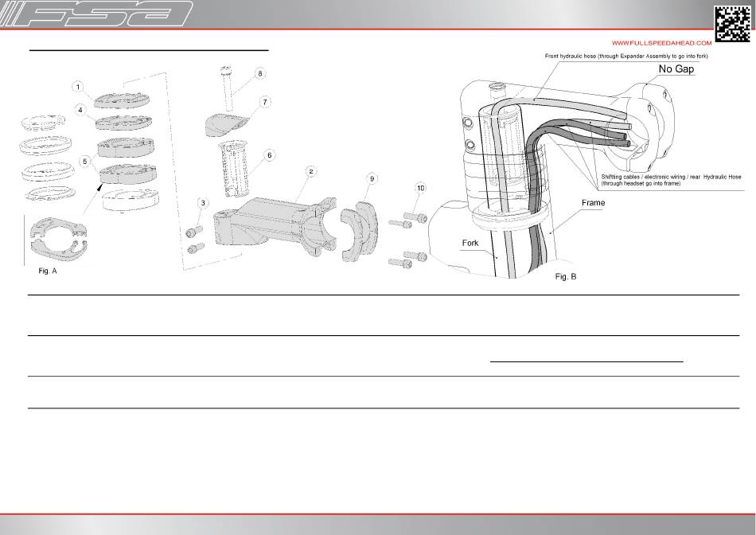This screenshot has height=535, width=756.
Task: Click the split spacer drawing above Fig. A
Action: 60,239
